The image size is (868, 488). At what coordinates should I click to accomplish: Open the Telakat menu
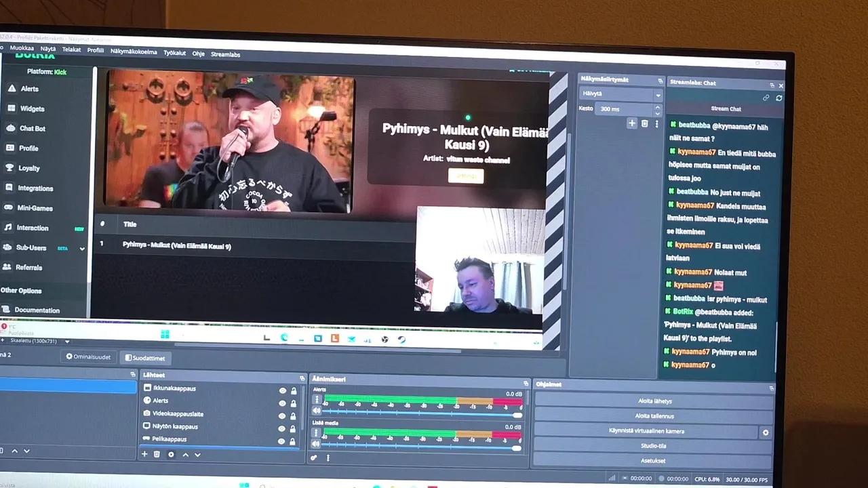(x=71, y=49)
